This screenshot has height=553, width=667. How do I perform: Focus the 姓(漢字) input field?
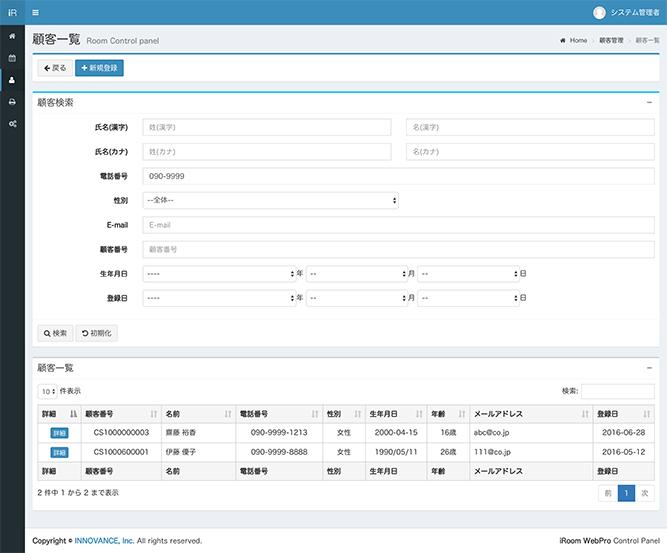pos(267,127)
